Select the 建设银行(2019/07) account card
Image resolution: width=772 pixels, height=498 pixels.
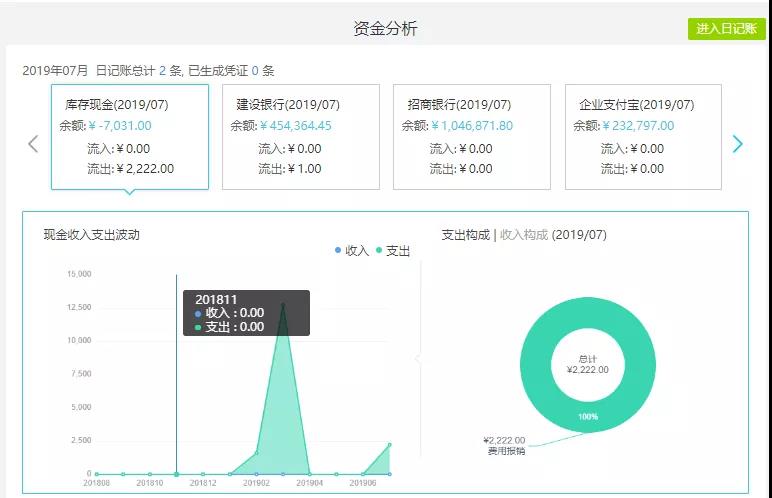click(300, 136)
